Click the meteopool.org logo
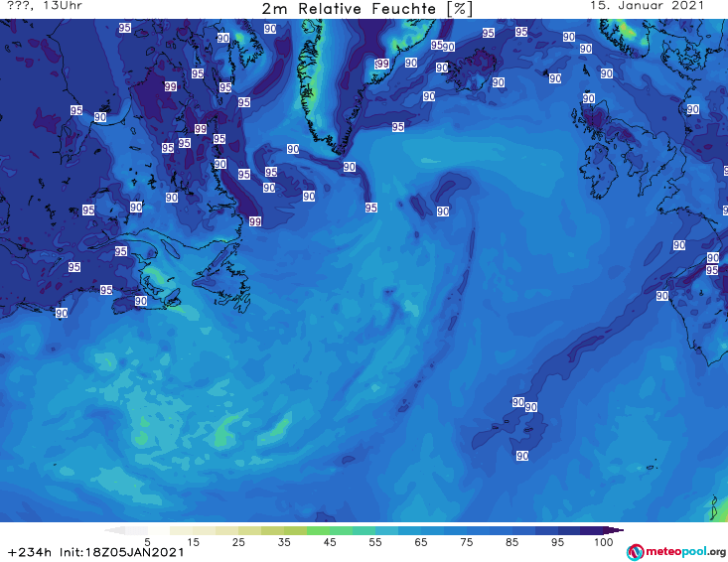The height and width of the screenshot is (562, 728). 676,552
